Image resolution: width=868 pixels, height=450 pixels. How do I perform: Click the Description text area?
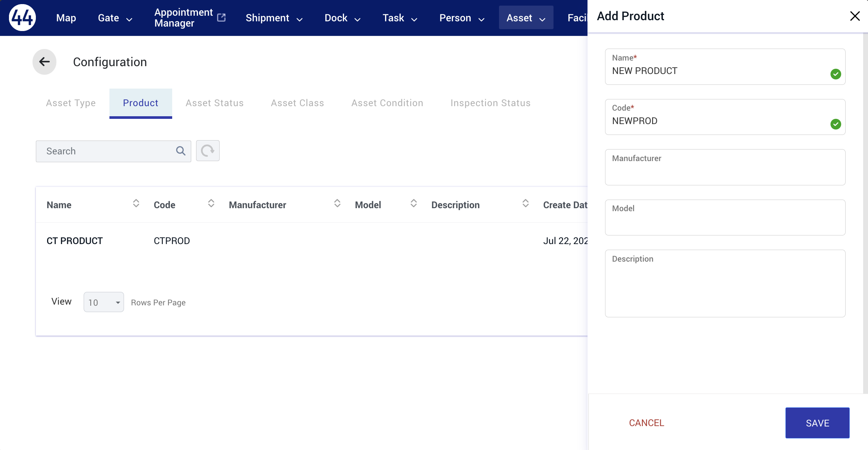click(x=725, y=283)
